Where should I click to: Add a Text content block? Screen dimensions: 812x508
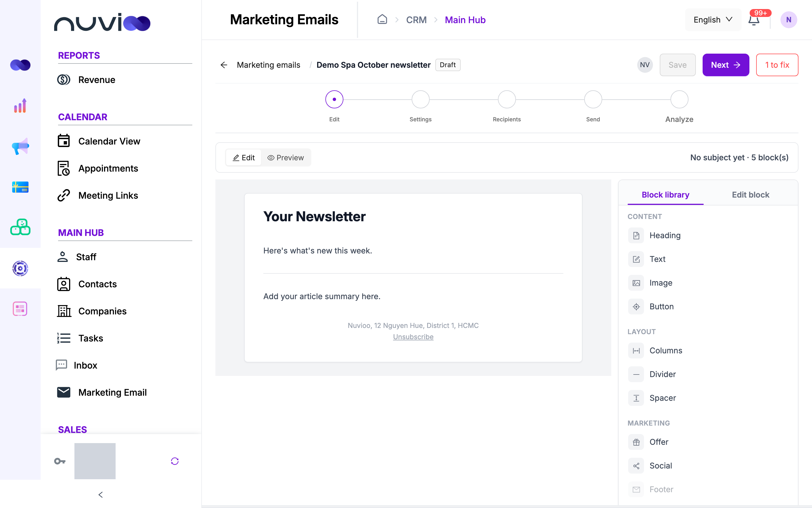(647, 259)
